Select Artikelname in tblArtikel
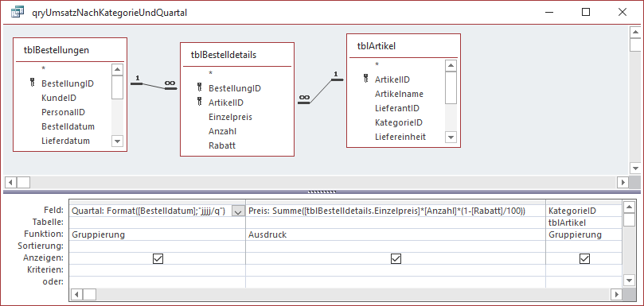 399,94
